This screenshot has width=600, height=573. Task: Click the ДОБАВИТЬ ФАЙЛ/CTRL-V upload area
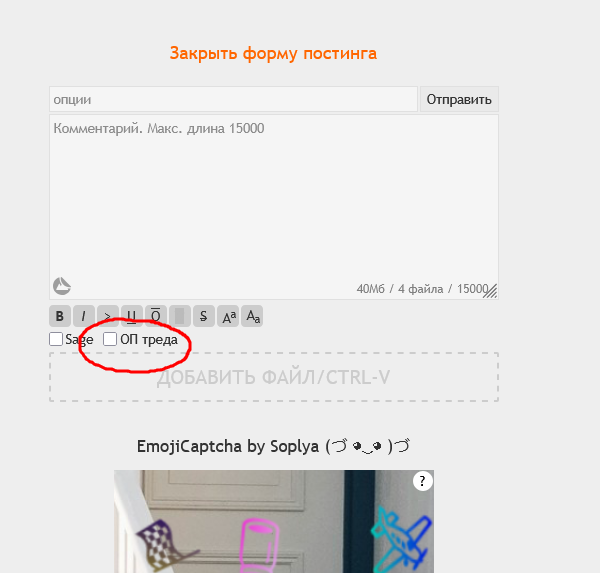(x=274, y=377)
